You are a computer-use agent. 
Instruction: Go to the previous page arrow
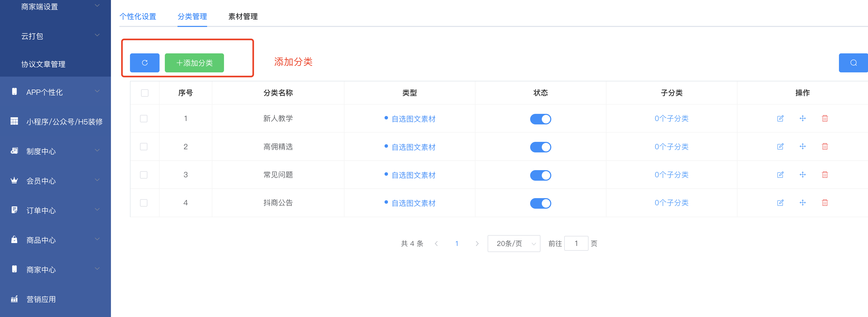point(436,244)
